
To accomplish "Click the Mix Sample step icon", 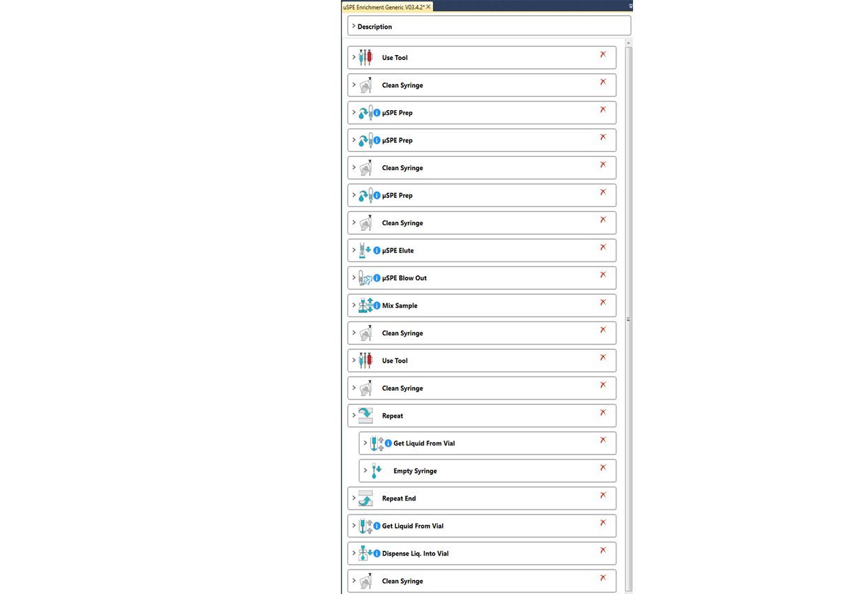I will pyautogui.click(x=365, y=305).
